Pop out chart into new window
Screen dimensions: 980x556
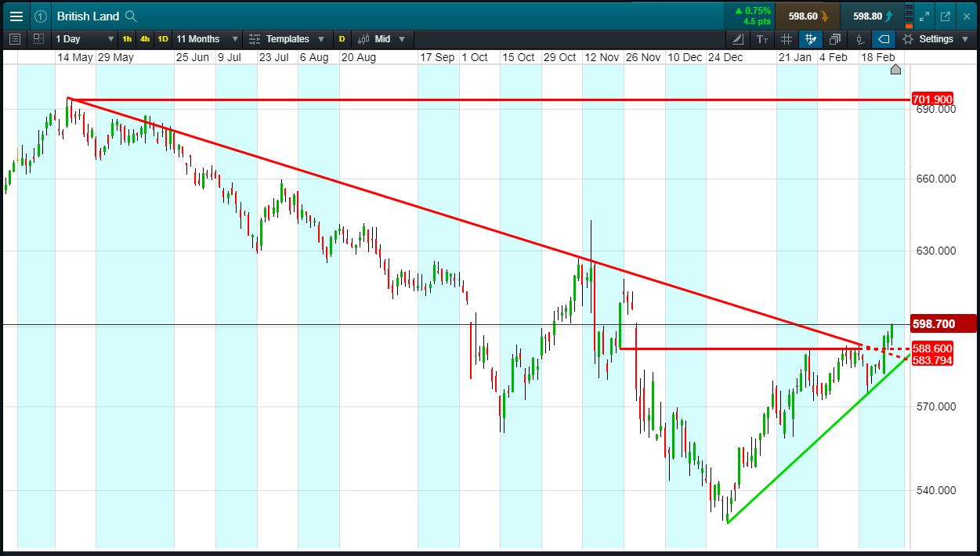coord(946,16)
